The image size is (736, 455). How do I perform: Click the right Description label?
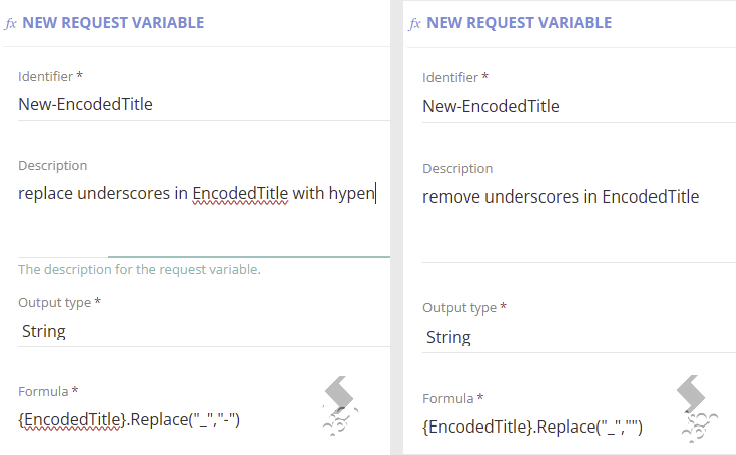[458, 169]
